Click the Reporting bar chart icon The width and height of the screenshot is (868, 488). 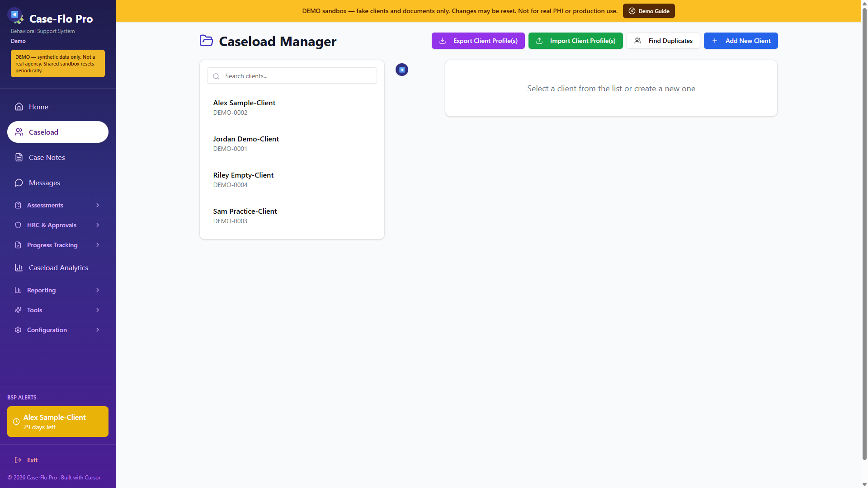[x=18, y=290]
